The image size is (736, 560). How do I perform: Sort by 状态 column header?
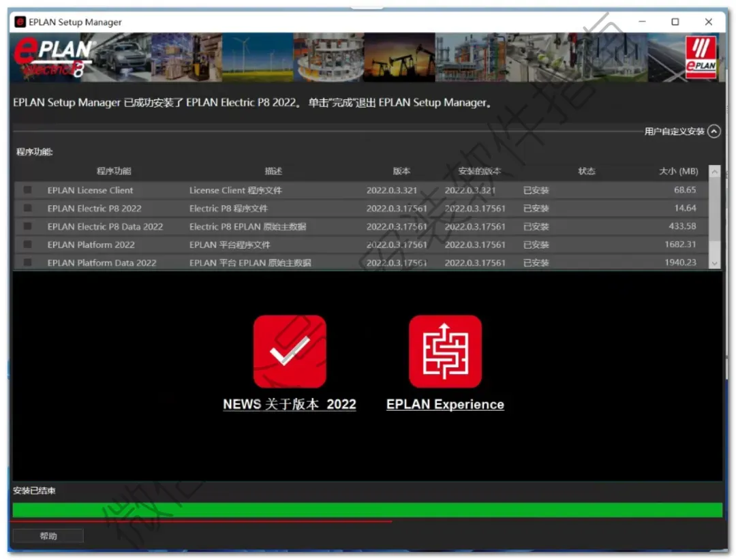[x=587, y=171]
